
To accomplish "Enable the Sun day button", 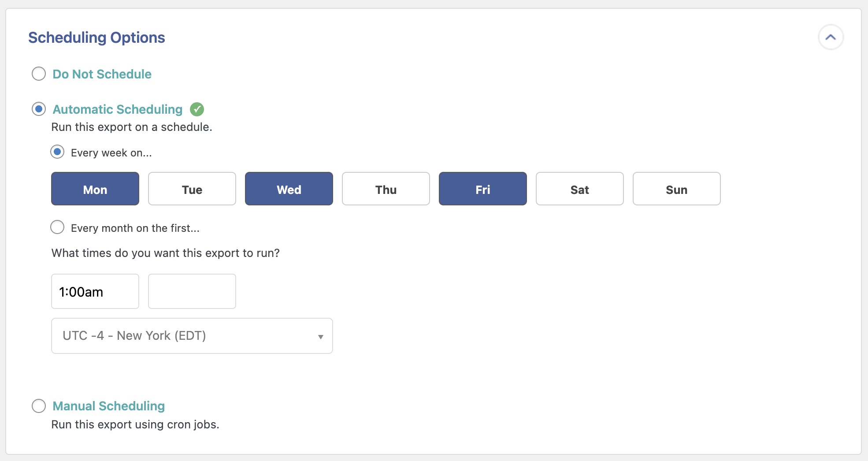I will point(677,189).
